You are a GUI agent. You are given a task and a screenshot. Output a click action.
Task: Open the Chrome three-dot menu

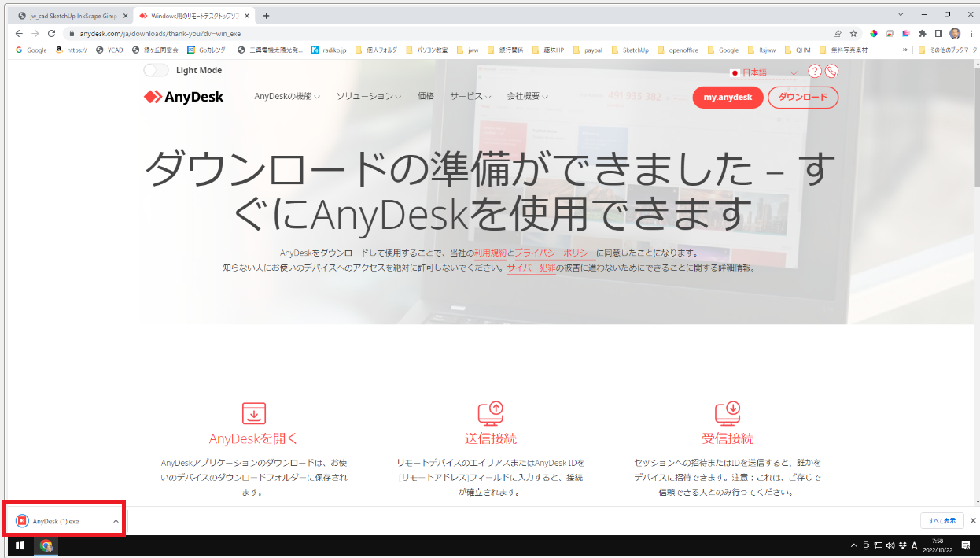coord(971,34)
